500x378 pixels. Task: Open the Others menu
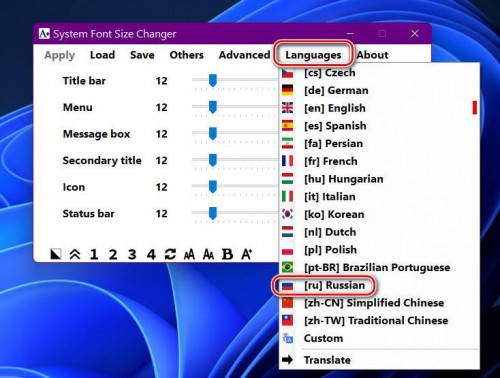pos(187,55)
